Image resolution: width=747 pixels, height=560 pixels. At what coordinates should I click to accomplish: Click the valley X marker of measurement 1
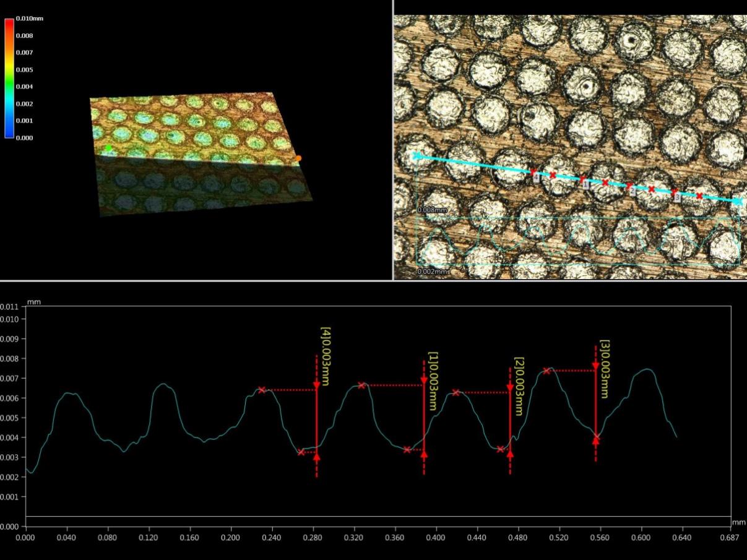(407, 450)
